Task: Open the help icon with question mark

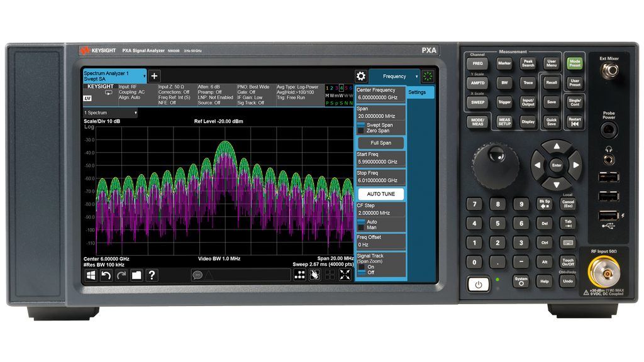Action: point(151,275)
